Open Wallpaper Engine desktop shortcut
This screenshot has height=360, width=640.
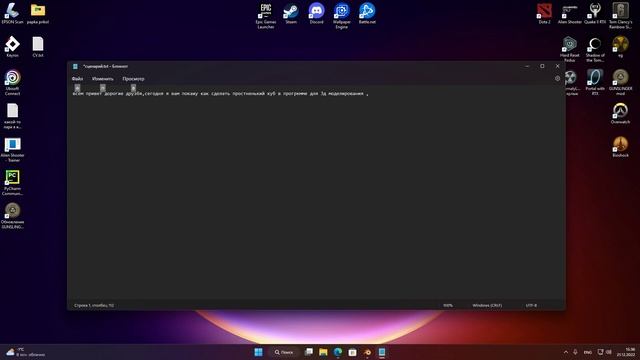(342, 16)
